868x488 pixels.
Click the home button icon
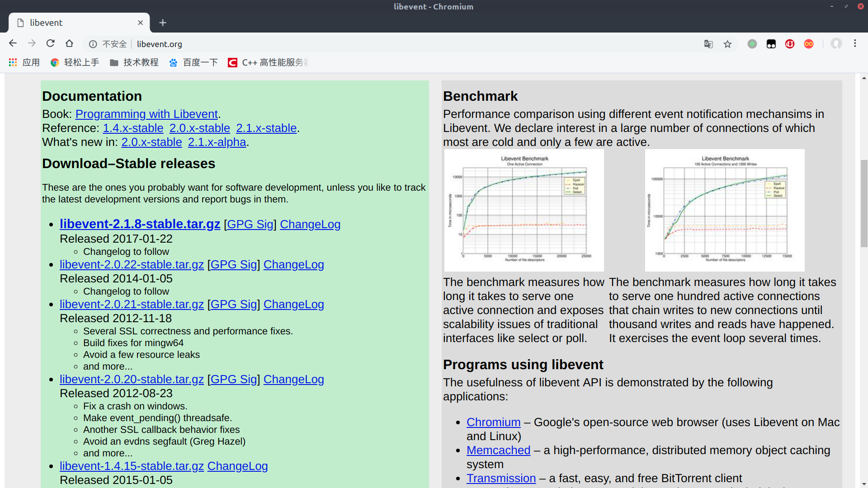[x=69, y=43]
